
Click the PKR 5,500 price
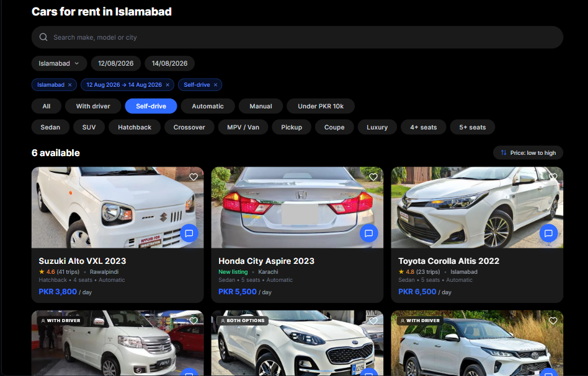[x=238, y=292]
